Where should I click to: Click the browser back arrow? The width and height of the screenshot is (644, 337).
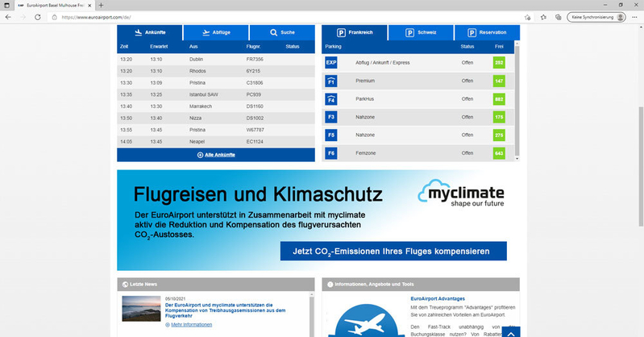pyautogui.click(x=8, y=17)
